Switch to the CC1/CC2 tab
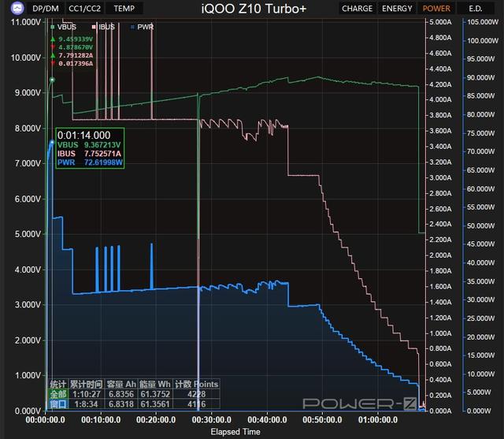Image resolution: width=504 pixels, height=439 pixels. coord(84,9)
